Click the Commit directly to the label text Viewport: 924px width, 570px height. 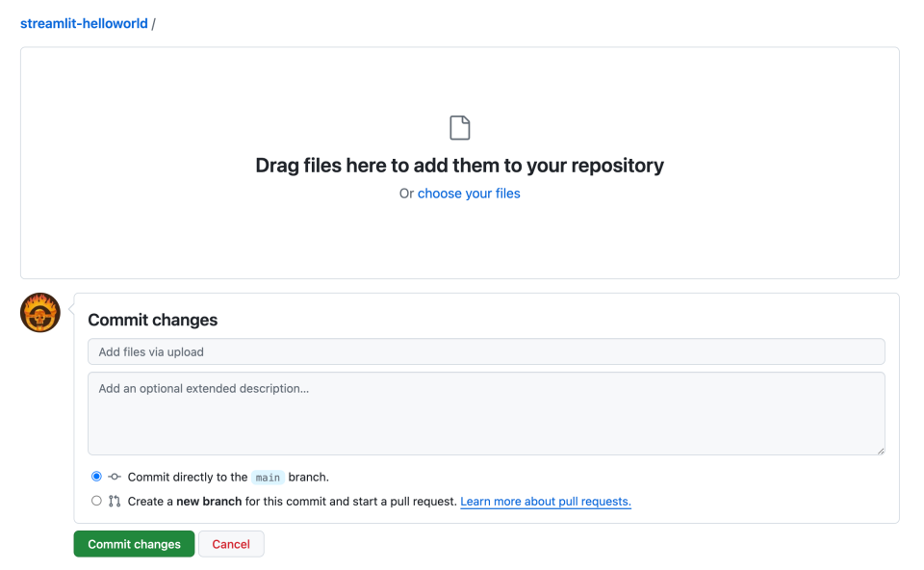coord(188,477)
